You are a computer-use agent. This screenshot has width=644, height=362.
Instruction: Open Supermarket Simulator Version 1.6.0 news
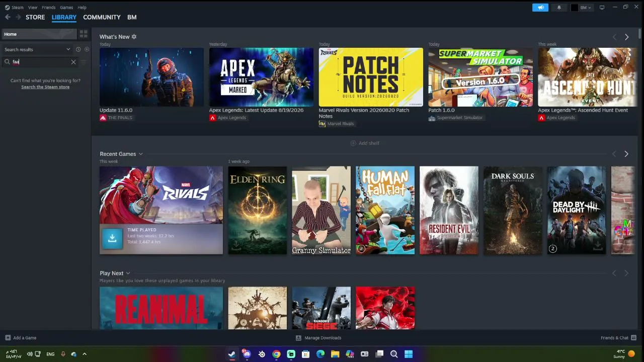click(x=480, y=77)
